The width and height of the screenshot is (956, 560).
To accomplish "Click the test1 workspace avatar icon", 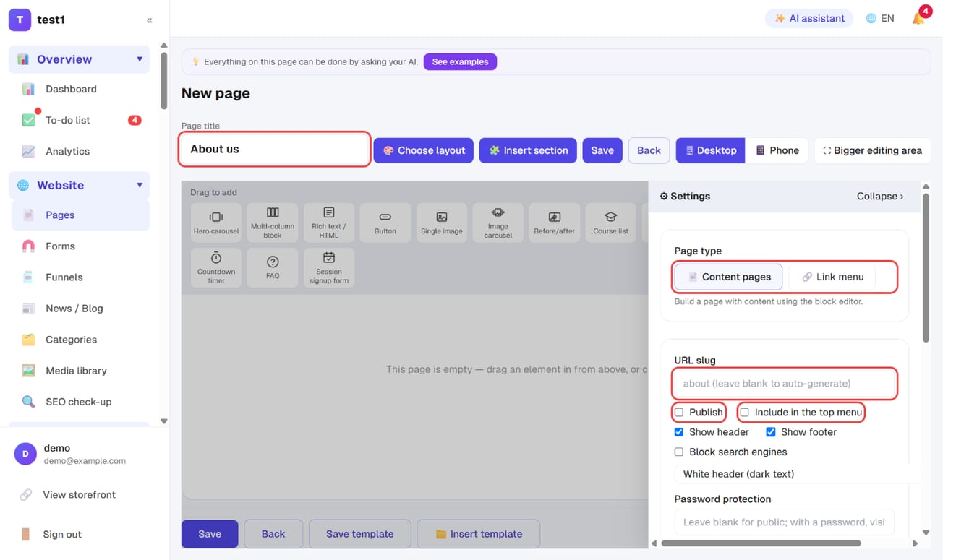I will click(20, 20).
